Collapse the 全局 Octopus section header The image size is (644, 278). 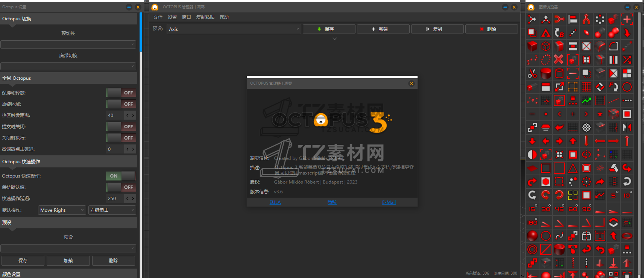[x=68, y=78]
